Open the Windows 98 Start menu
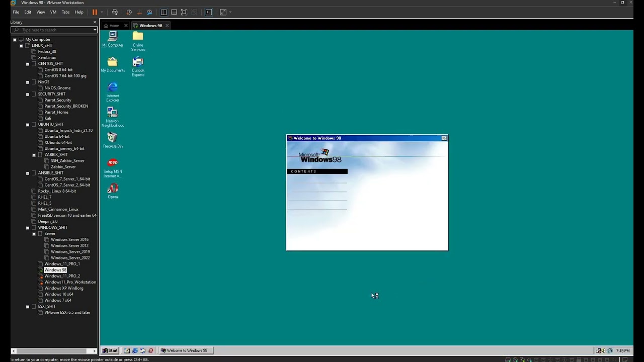 [110, 350]
